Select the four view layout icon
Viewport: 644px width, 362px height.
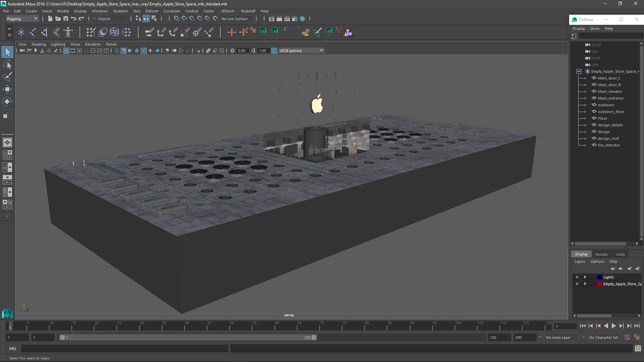click(7, 155)
